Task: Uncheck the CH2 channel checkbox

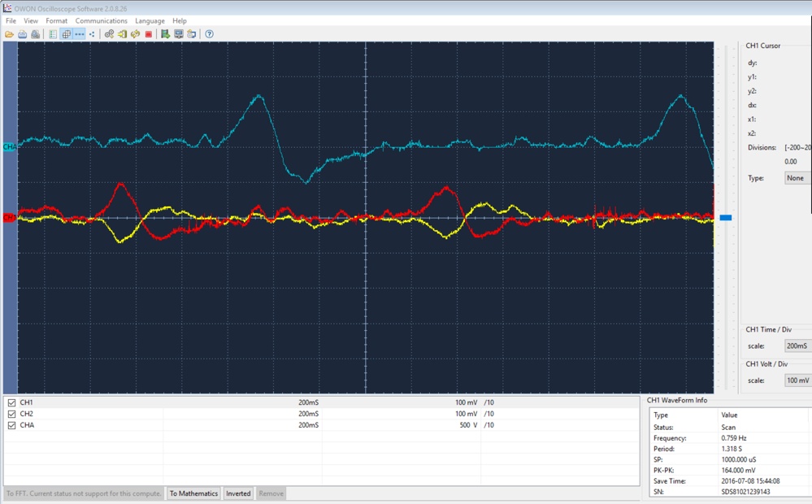Action: tap(11, 414)
